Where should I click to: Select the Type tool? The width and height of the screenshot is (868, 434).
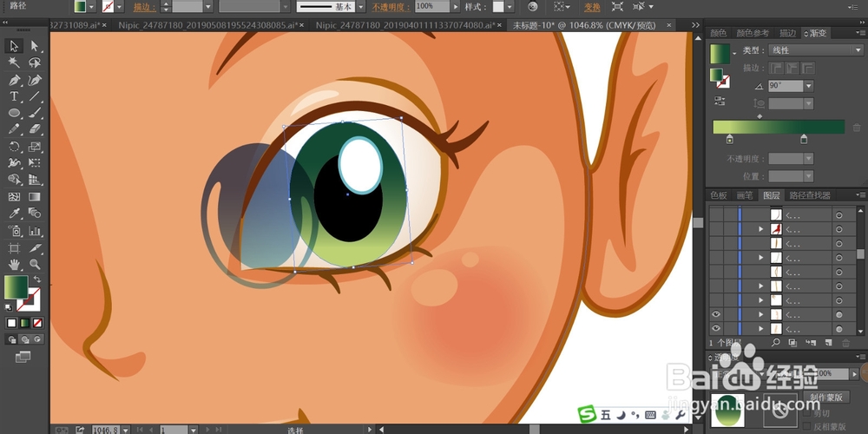pos(14,96)
